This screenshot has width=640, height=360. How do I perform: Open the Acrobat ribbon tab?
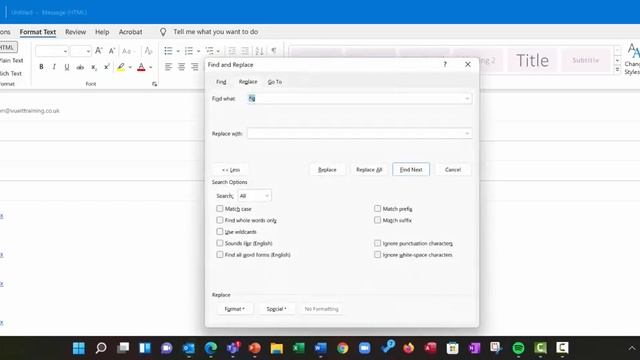131,32
